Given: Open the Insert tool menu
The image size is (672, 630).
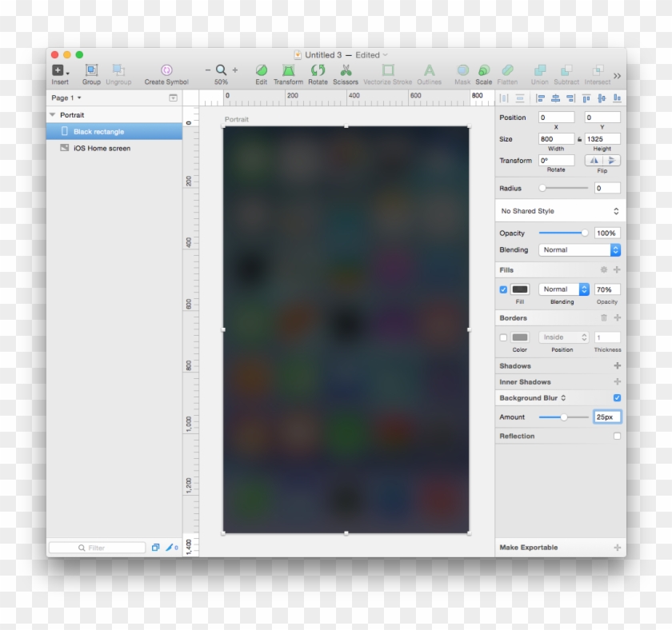Looking at the screenshot, I should 60,70.
